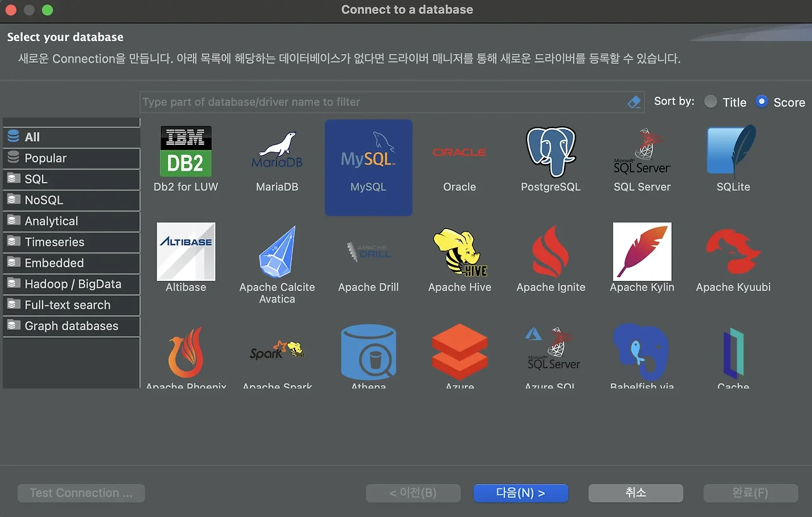Sort databases by Title
Screen dimensions: 812x517
711,101
